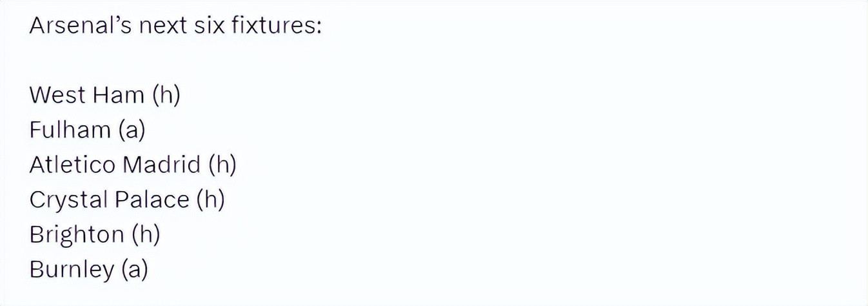868x306 pixels.
Task: Click the "West Ham" team name
Action: pyautogui.click(x=87, y=96)
